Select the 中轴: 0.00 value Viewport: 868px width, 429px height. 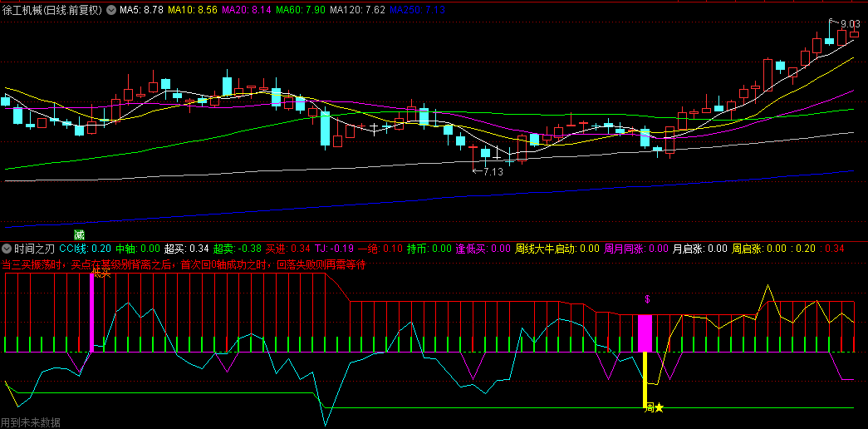(137, 249)
